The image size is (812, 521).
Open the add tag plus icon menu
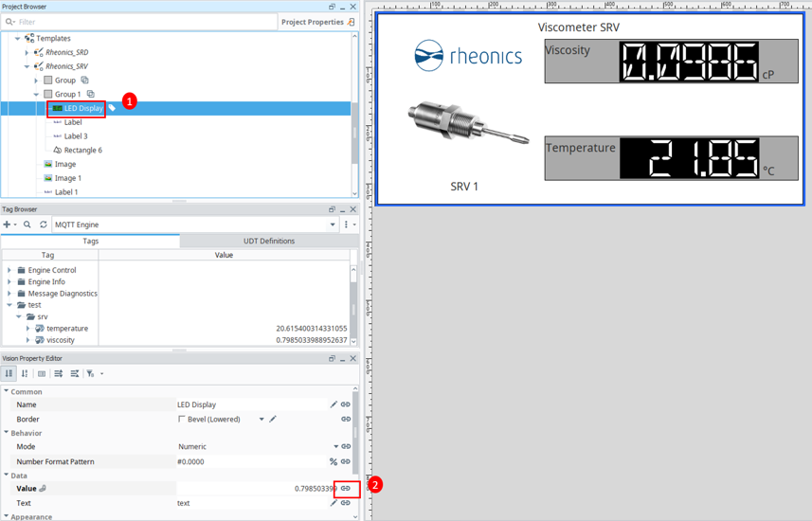point(9,225)
